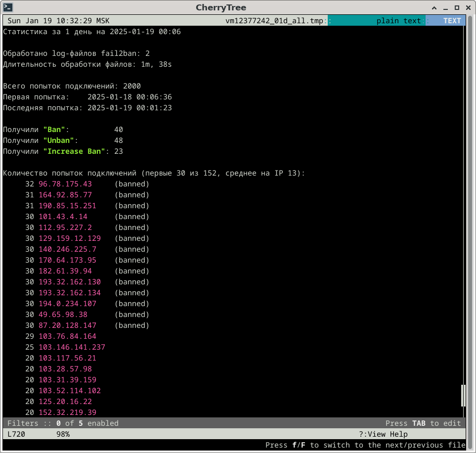Screen dimensions: 476x453
Task: Maximize the CherryTree window
Action: [x=457, y=7]
